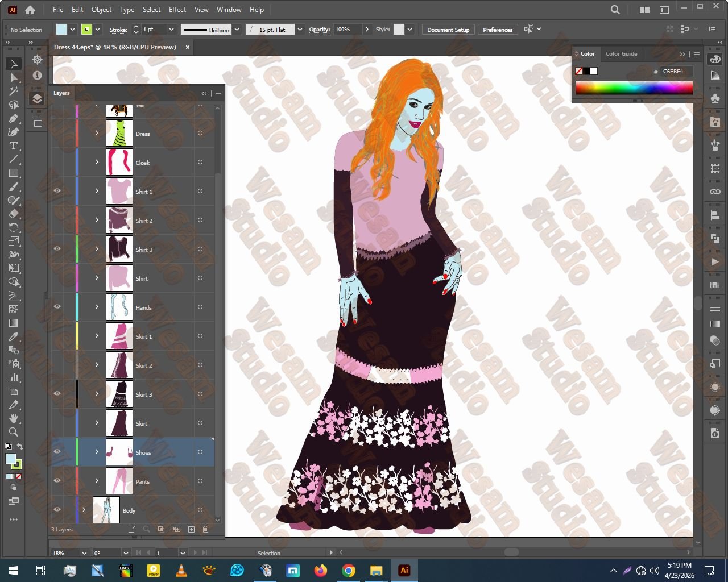
Task: Pick a color from the spectrum bar
Action: (634, 88)
